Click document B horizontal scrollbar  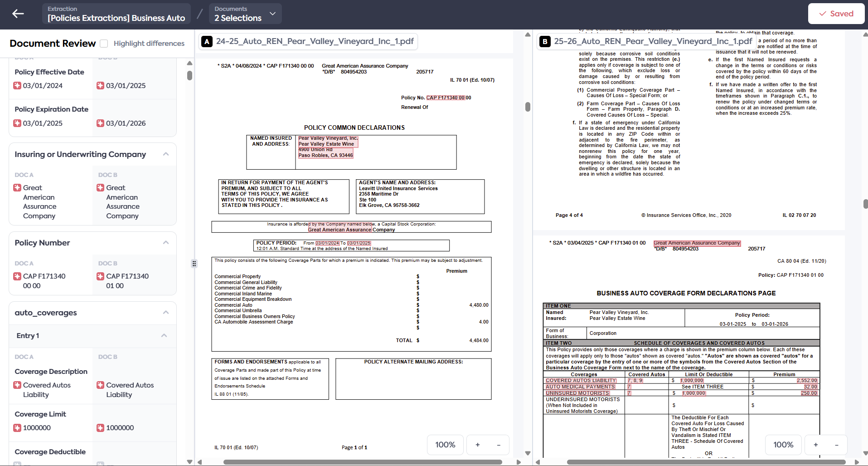click(x=706, y=462)
